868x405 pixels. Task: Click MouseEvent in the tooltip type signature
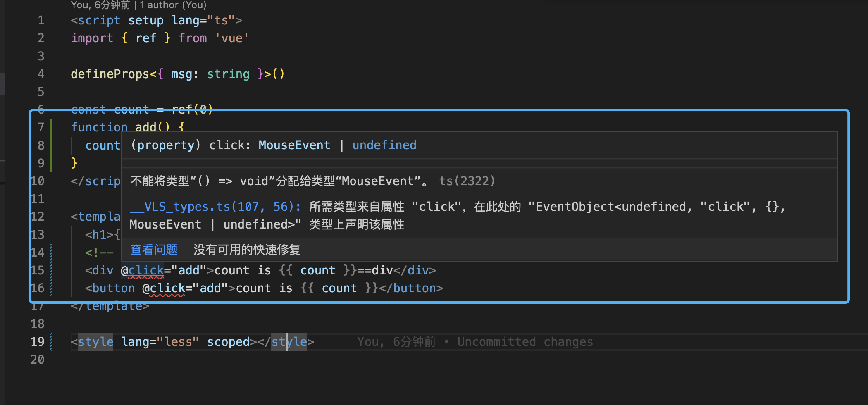pos(294,145)
